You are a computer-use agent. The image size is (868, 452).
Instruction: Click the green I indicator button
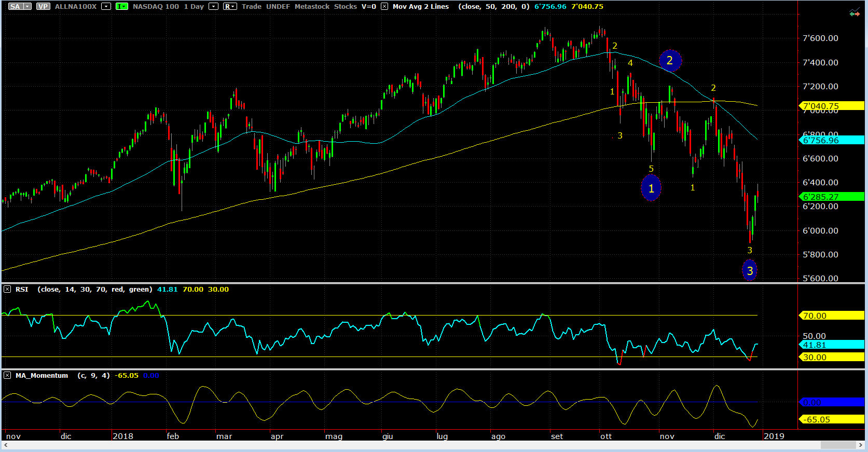121,6
